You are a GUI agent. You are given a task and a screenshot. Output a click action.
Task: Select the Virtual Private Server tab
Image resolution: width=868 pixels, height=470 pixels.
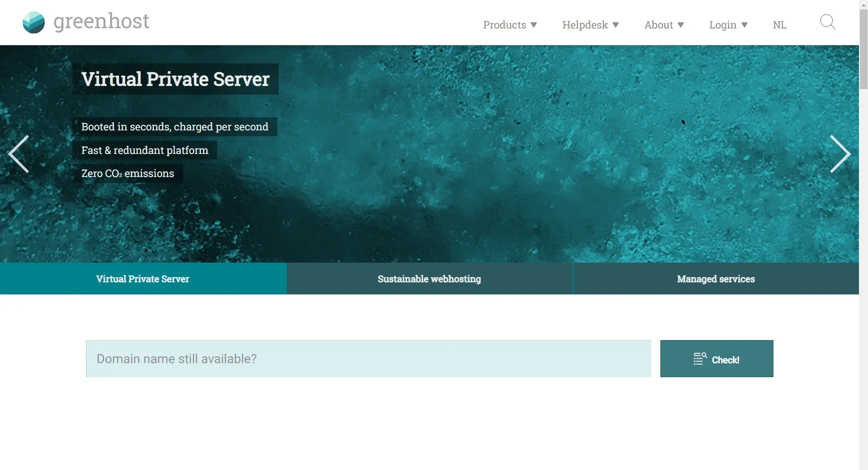[143, 279]
